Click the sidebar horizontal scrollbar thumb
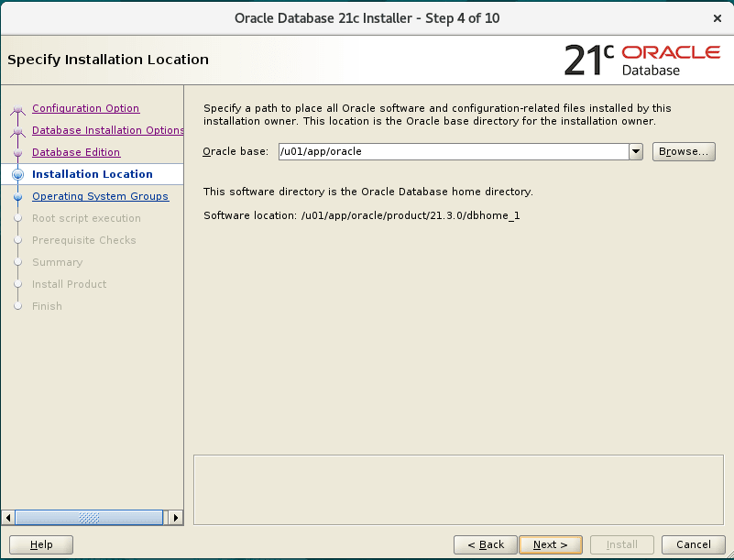Image resolution: width=734 pixels, height=560 pixels. [x=89, y=518]
